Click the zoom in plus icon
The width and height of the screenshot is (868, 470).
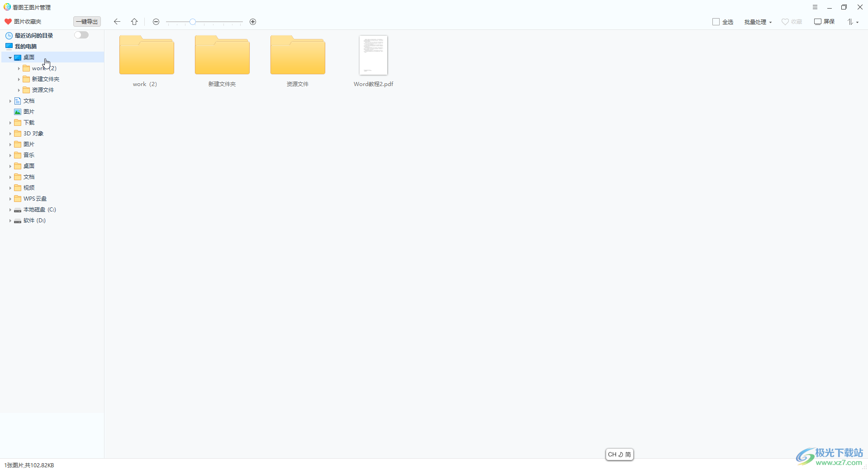[x=253, y=22]
